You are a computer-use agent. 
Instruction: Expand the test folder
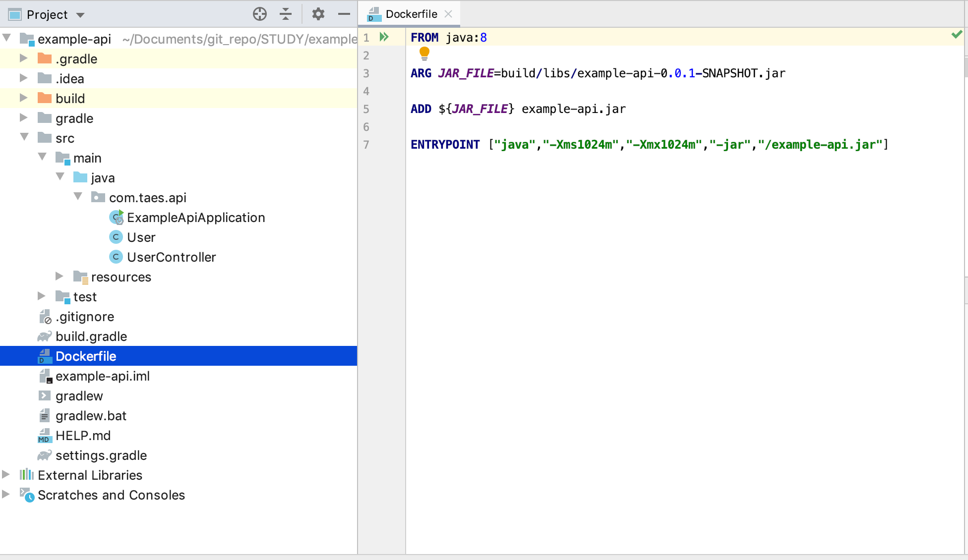point(41,296)
